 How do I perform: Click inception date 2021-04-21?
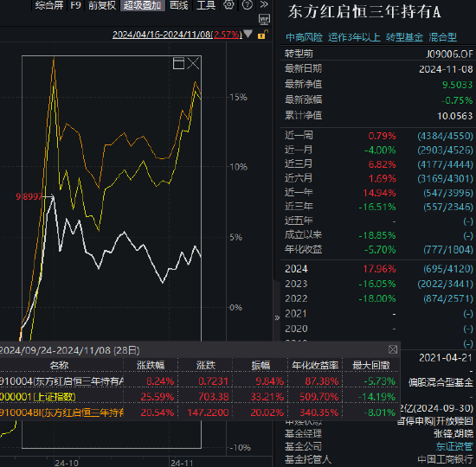(446, 358)
